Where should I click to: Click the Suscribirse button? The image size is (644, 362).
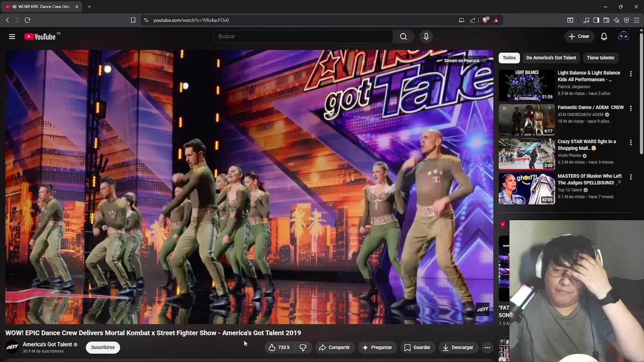click(x=103, y=347)
